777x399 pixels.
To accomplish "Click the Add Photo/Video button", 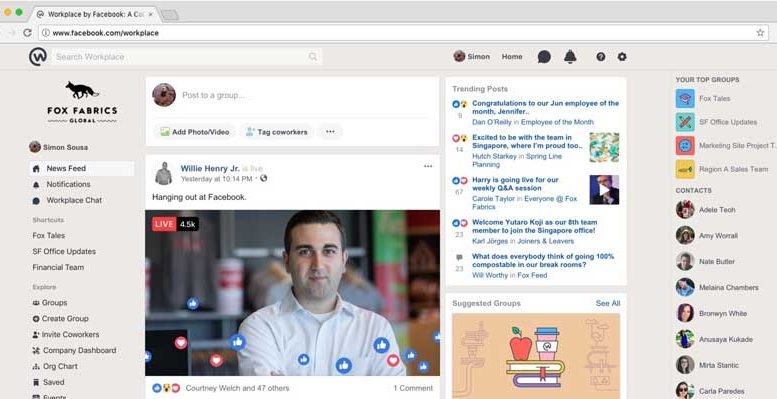I will pyautogui.click(x=194, y=132).
